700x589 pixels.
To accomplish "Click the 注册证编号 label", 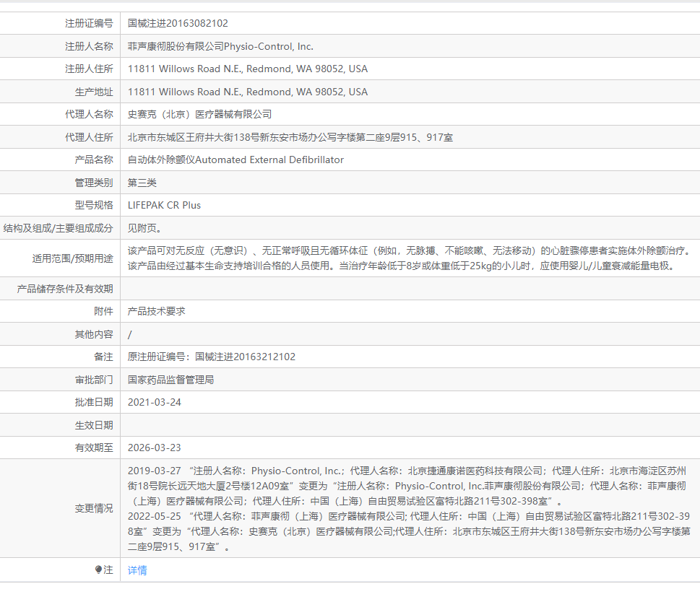I will tap(89, 23).
